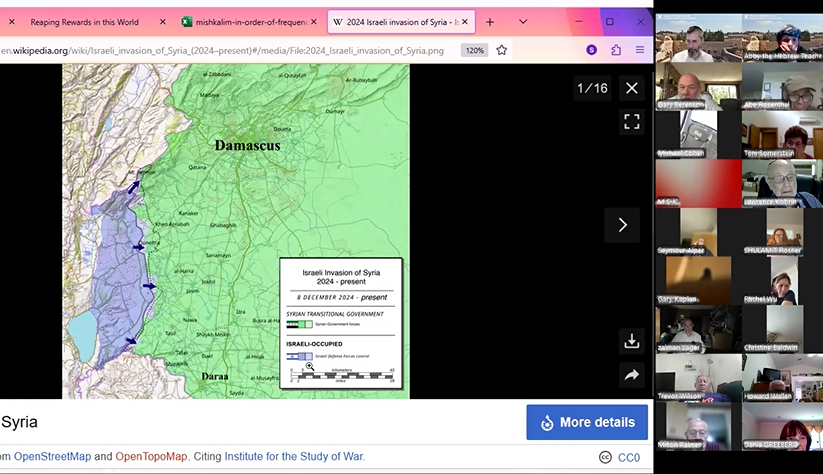Share the map image via arrow icon
The width and height of the screenshot is (823, 474).
coord(631,376)
